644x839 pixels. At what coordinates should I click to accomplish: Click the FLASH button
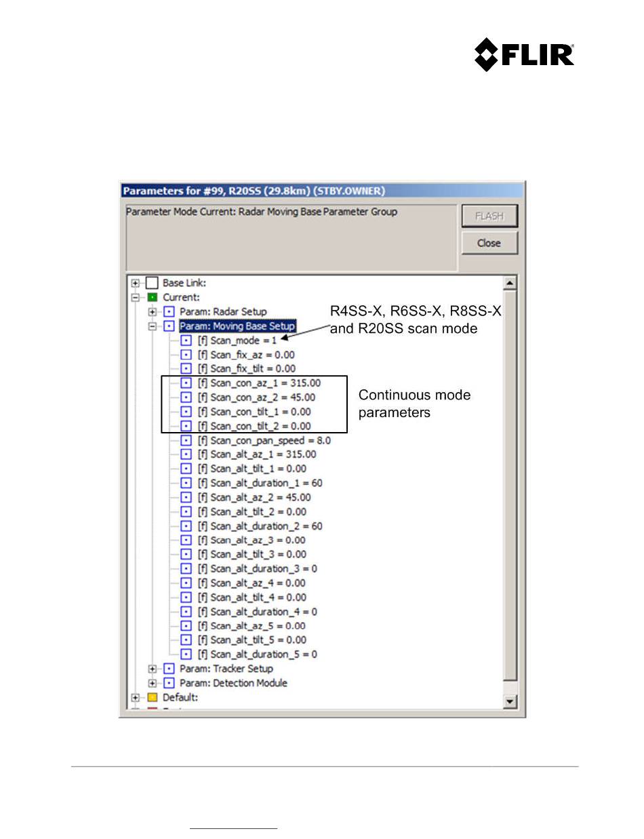pos(489,216)
